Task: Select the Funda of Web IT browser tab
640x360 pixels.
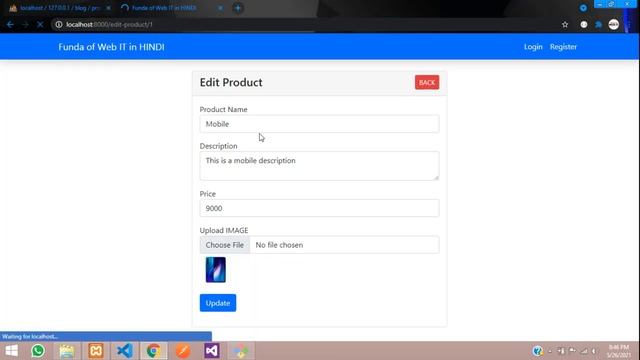Action: [x=163, y=8]
